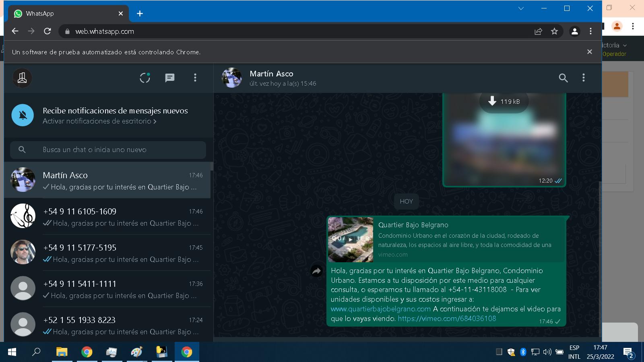This screenshot has height=362, width=644.
Task: Click the chat search input field
Action: click(x=108, y=150)
